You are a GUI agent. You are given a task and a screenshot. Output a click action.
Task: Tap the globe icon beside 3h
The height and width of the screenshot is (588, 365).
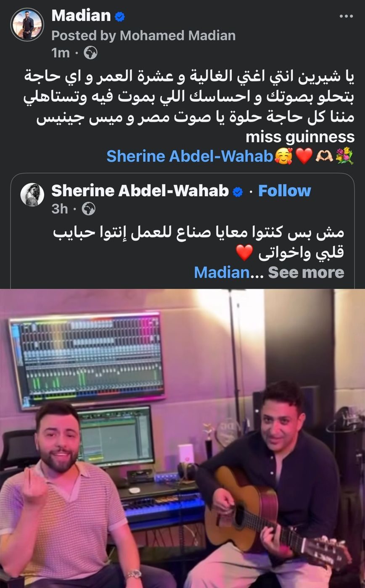88,209
